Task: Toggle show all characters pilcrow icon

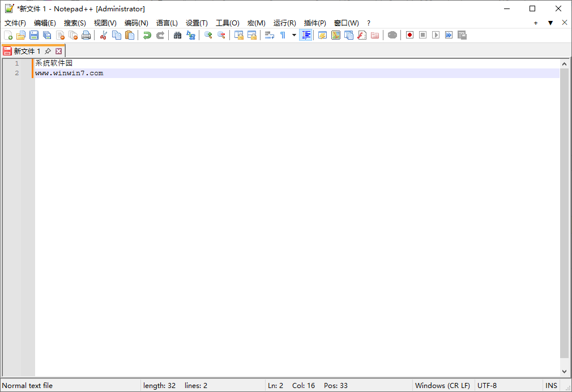Action: [x=283, y=35]
